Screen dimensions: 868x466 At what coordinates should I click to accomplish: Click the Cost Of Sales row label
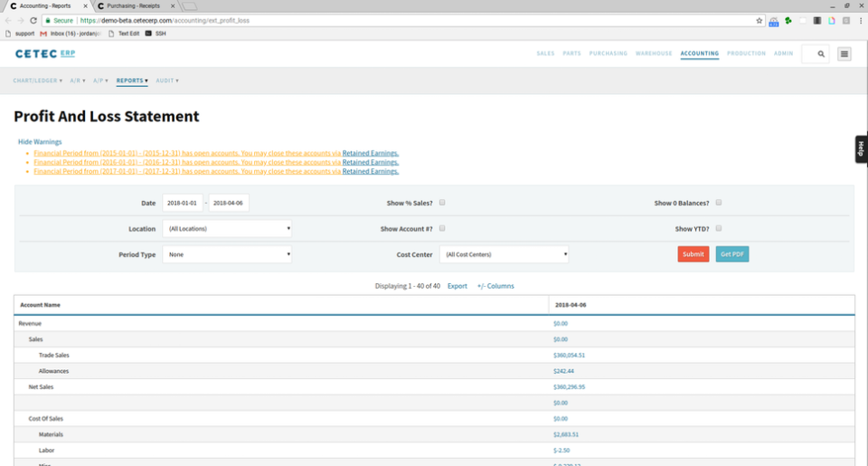click(x=46, y=419)
